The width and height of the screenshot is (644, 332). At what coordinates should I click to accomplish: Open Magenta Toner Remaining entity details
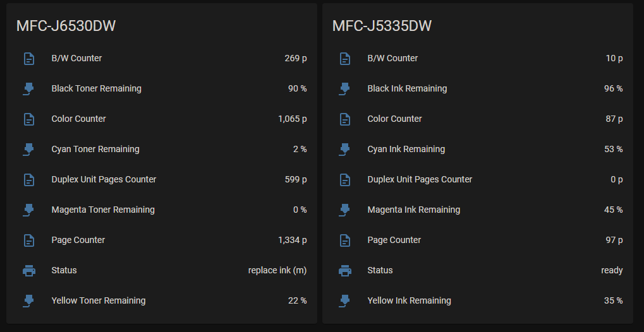(162, 210)
